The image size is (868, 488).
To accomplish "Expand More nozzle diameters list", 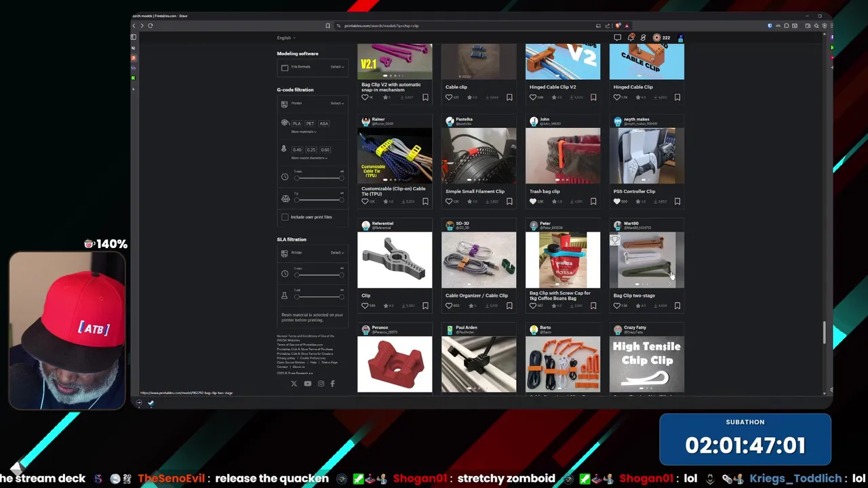I will click(x=309, y=158).
